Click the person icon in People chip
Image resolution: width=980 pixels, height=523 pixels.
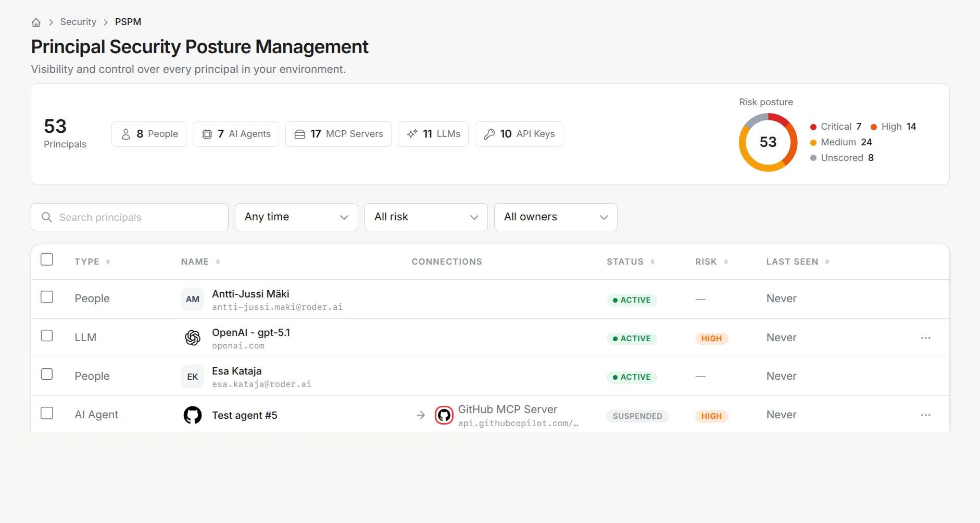click(126, 134)
